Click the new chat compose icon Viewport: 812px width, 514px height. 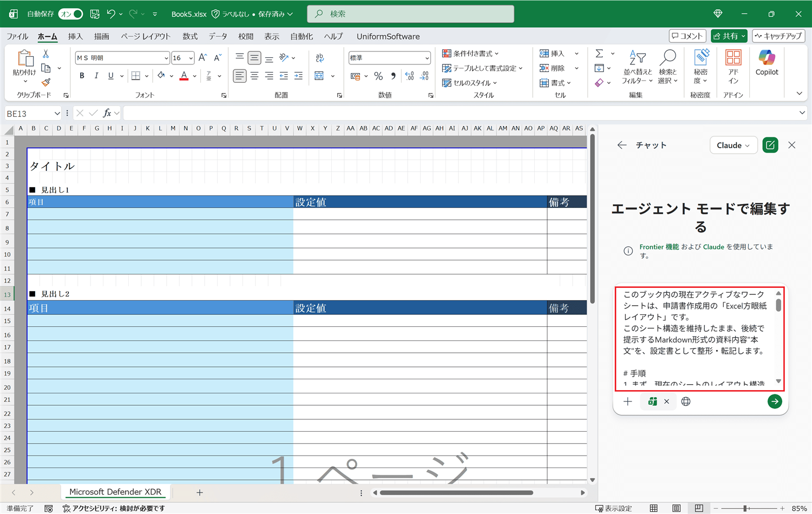pyautogui.click(x=770, y=145)
